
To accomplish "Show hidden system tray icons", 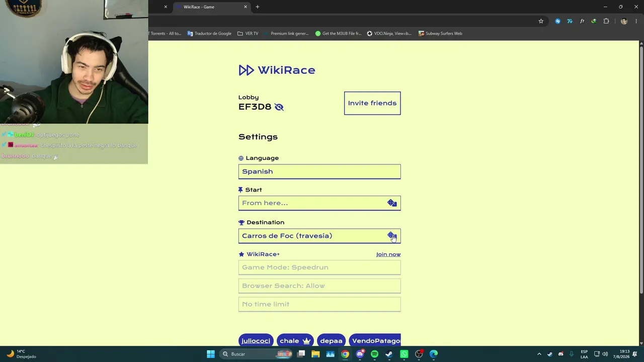I will coord(539,354).
